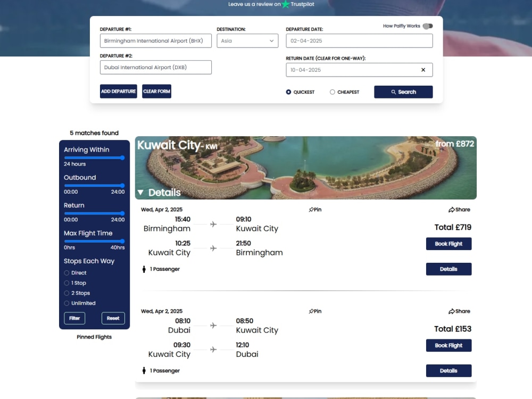Select the Cheapest radio option
The height and width of the screenshot is (399, 532).
coord(332,92)
